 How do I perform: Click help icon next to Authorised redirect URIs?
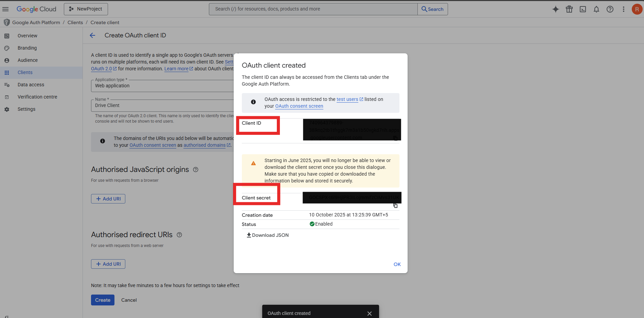pos(179,234)
